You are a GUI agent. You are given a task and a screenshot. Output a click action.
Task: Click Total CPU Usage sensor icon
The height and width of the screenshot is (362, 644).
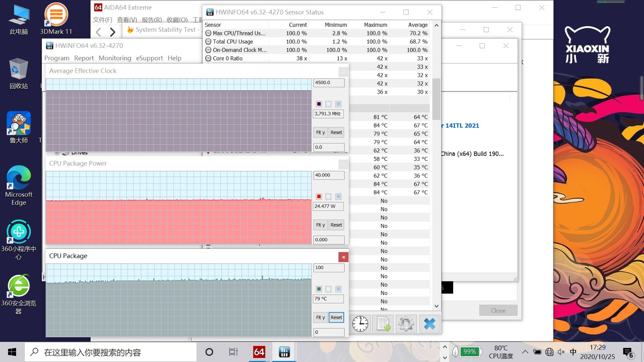tap(208, 41)
